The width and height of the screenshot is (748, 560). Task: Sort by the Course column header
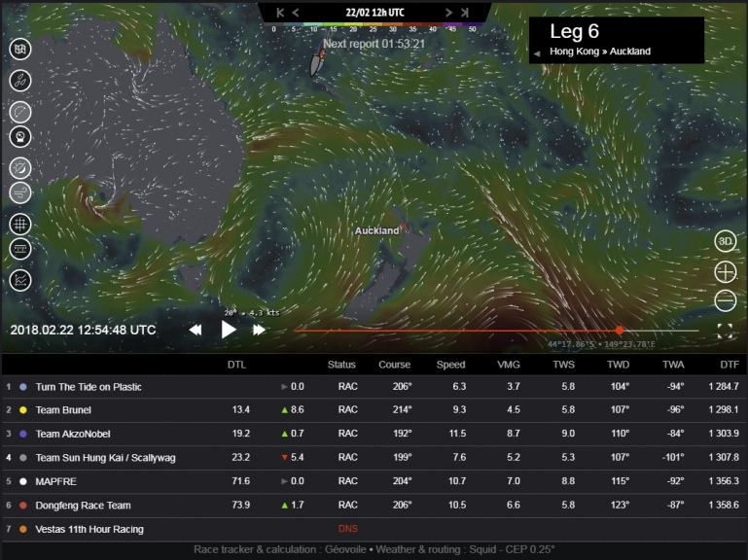coord(395,365)
